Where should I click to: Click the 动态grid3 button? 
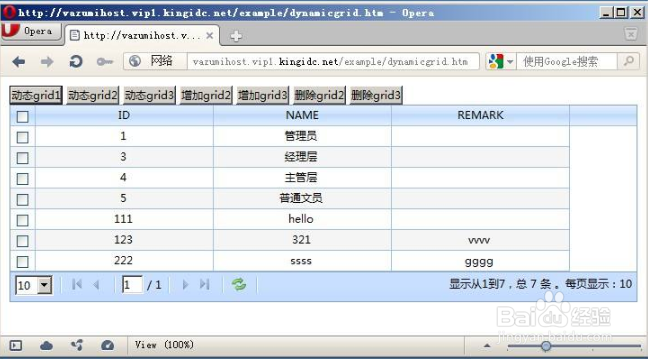149,95
